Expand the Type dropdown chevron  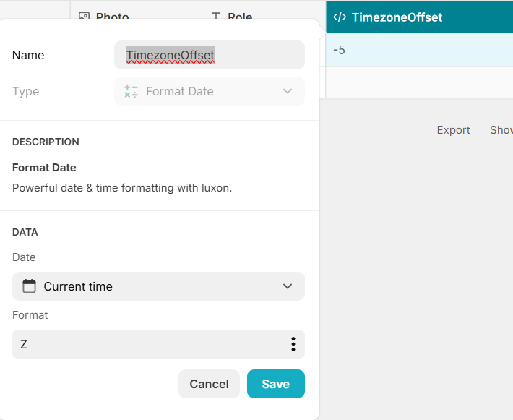(288, 91)
